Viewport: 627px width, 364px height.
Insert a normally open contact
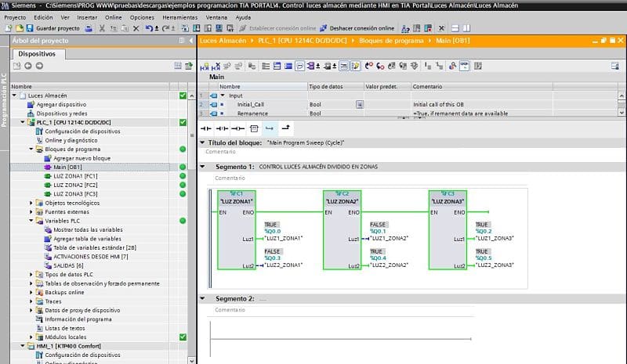(x=206, y=128)
